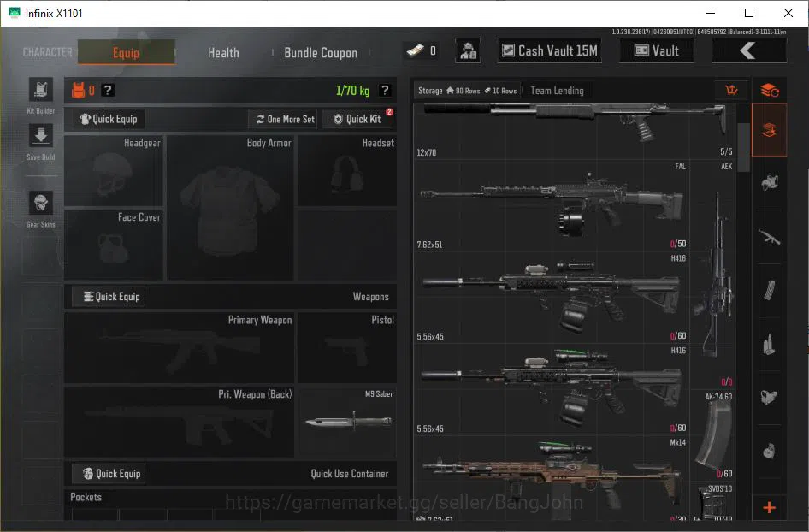This screenshot has height=532, width=809.
Task: Click the CHARACTER heading
Action: pyautogui.click(x=48, y=53)
